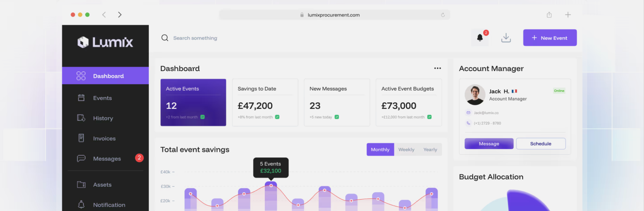This screenshot has width=644, height=211.
Task: Open the notification bell icon
Action: [x=480, y=38]
